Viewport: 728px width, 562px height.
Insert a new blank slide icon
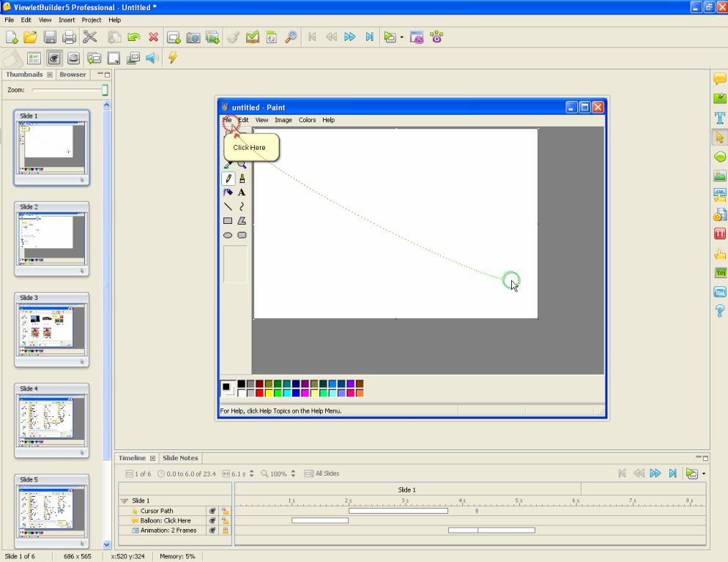tap(174, 37)
